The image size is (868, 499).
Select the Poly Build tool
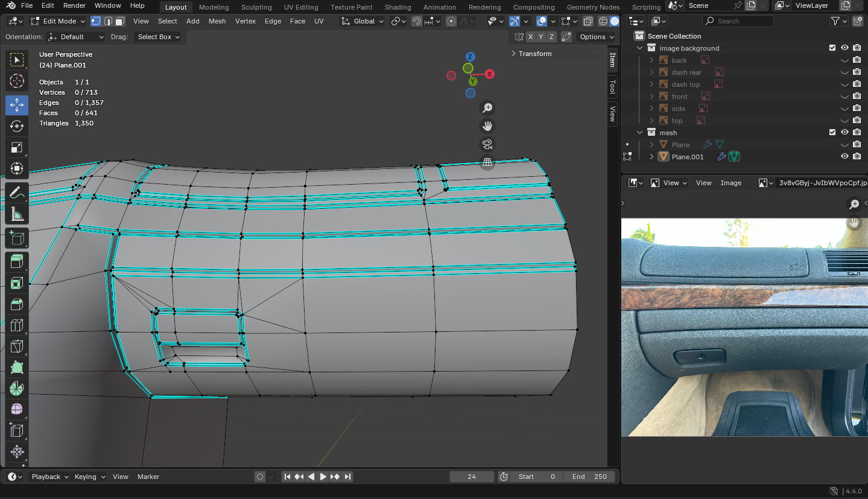click(x=17, y=367)
